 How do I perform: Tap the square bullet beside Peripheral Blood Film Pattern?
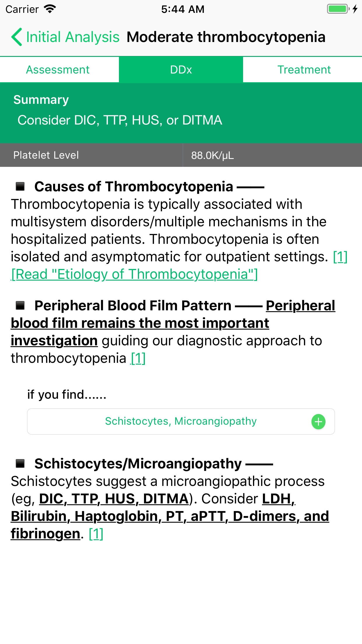click(20, 305)
